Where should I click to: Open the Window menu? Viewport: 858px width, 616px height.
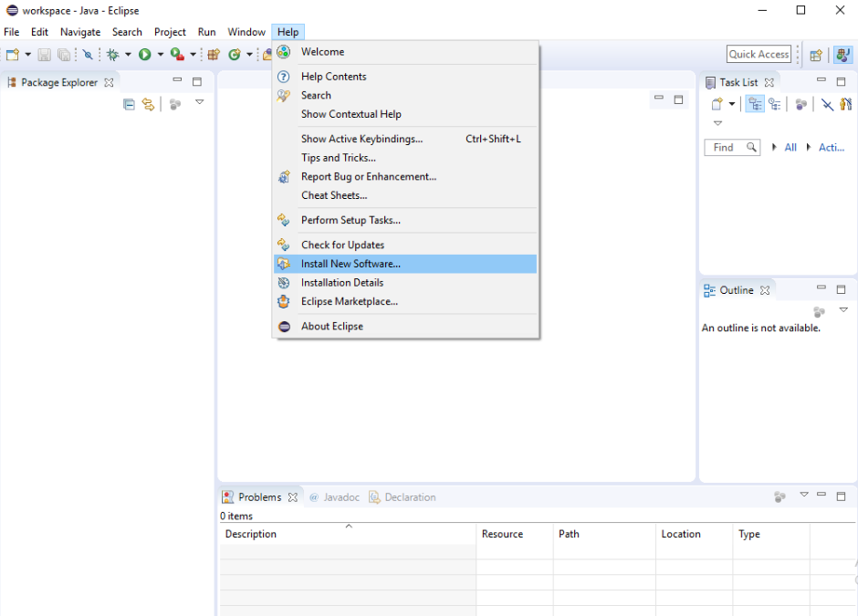point(246,32)
